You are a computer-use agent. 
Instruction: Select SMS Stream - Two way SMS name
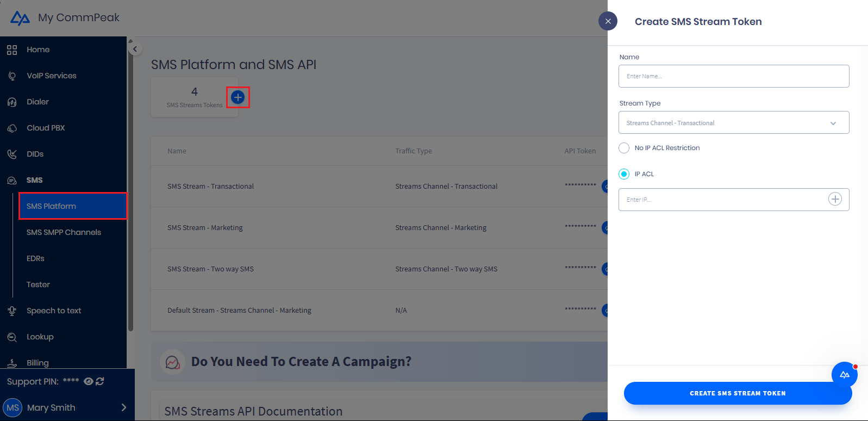[210, 269]
